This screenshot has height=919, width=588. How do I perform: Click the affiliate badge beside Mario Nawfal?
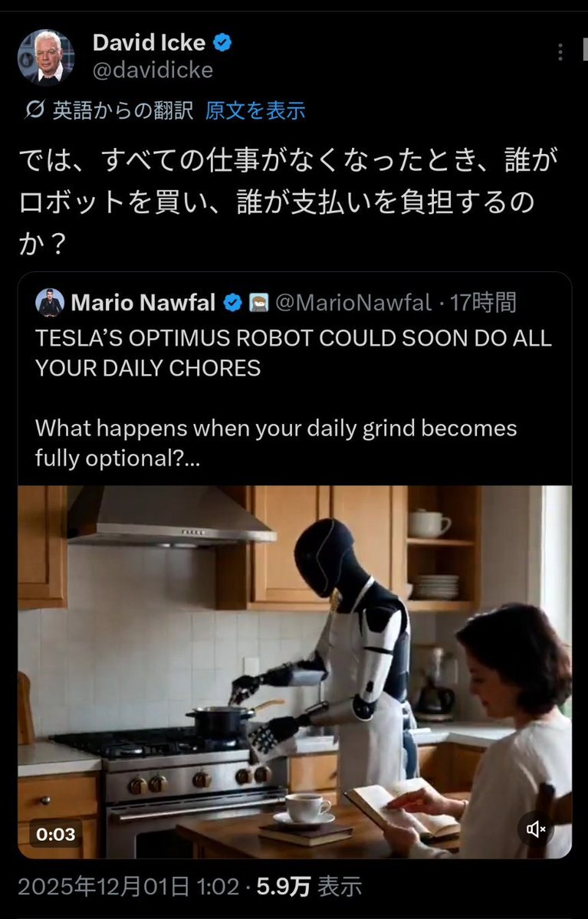pyautogui.click(x=258, y=303)
